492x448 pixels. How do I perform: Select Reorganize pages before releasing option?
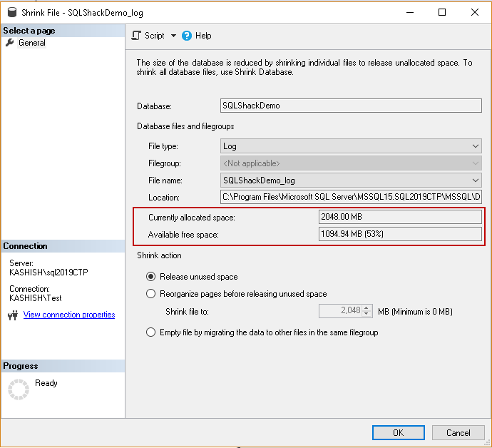click(x=150, y=294)
